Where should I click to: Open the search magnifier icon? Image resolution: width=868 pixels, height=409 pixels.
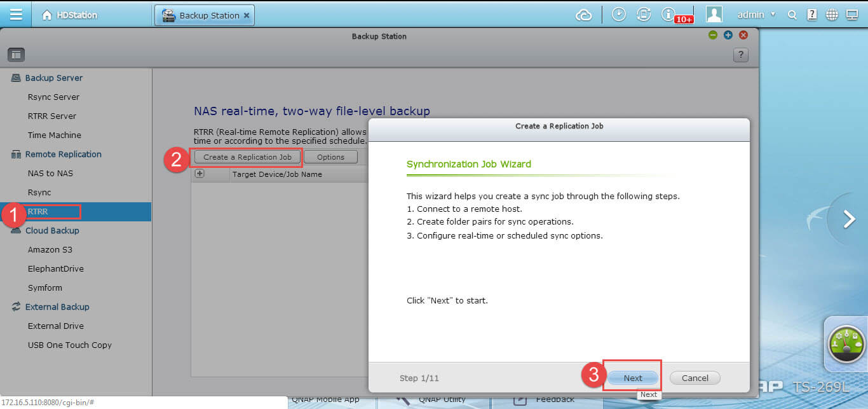792,15
